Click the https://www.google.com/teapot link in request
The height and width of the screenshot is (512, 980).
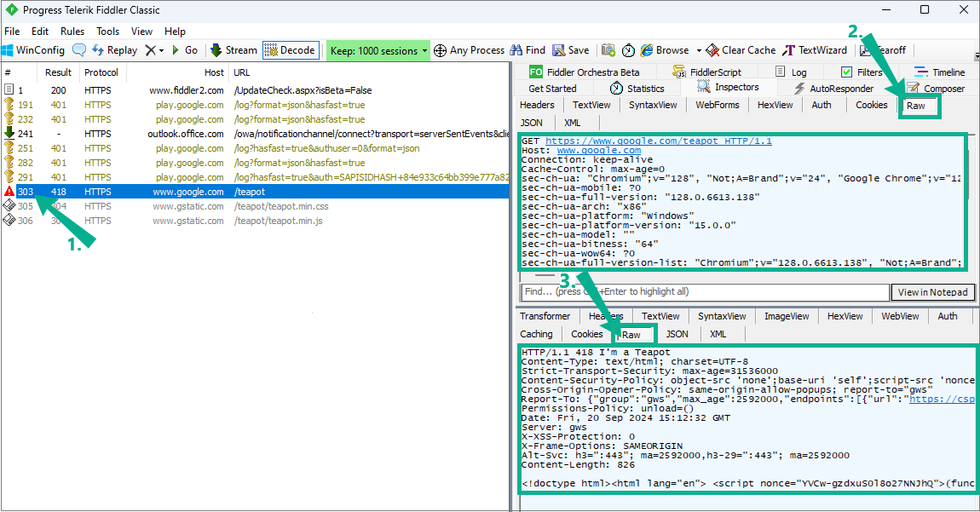658,141
